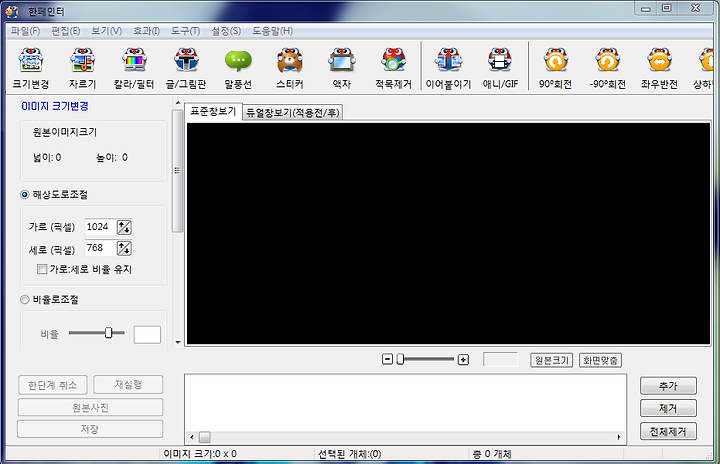
Task: Click the 세로 height stepper arrows
Action: click(x=124, y=248)
